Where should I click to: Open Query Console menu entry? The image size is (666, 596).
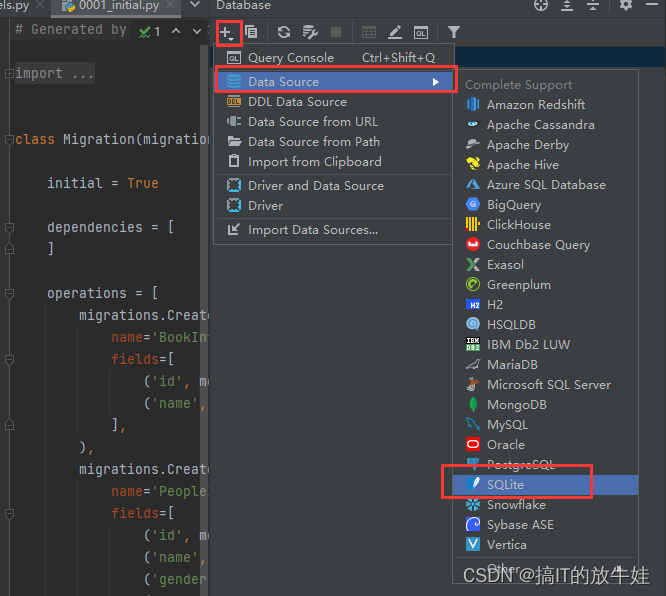[334, 57]
